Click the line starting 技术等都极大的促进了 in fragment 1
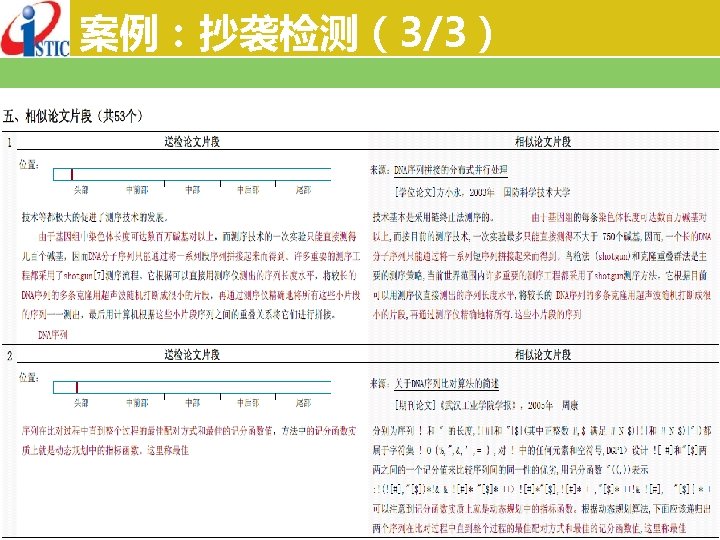 point(95,217)
